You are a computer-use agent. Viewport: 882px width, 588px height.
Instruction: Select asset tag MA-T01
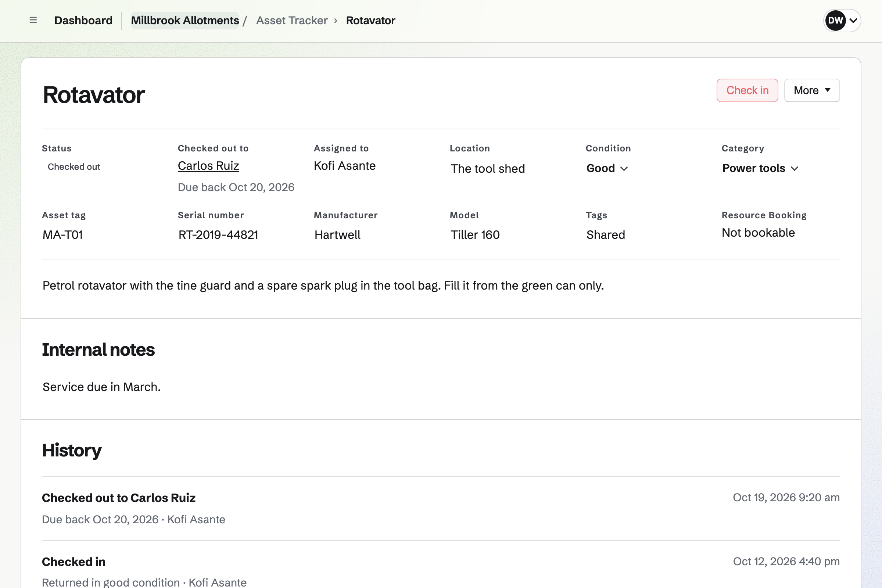pyautogui.click(x=62, y=235)
